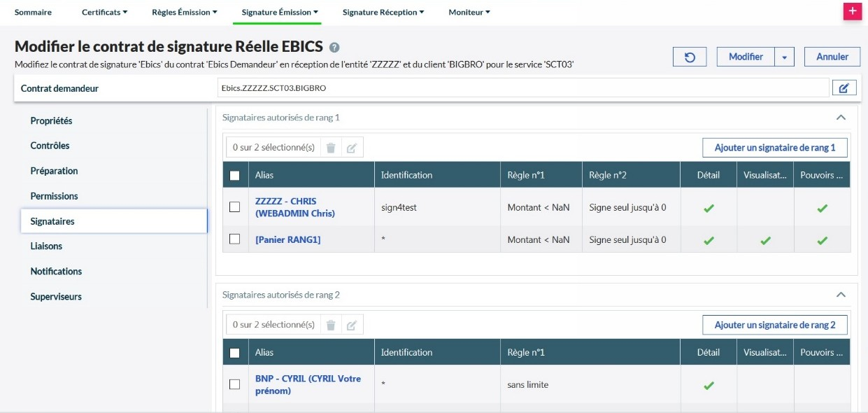Click the help question mark icon beside title
868x413 pixels.
pos(334,48)
